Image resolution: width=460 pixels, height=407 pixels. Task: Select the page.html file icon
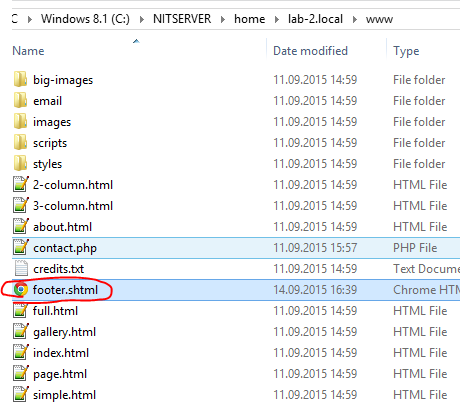point(21,374)
